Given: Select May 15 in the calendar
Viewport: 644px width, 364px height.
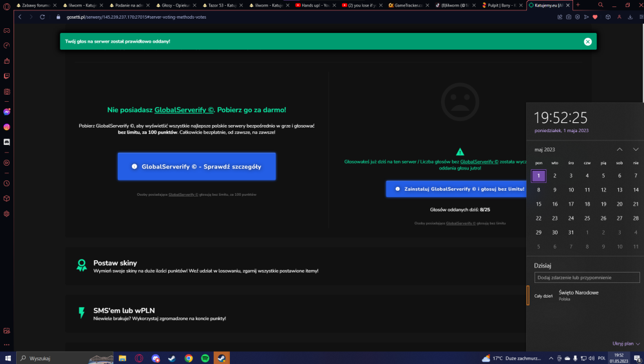Looking at the screenshot, I should click(x=538, y=204).
